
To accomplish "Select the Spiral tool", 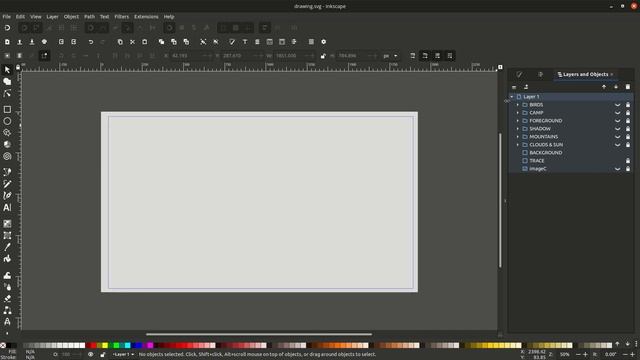I will pos(7,156).
